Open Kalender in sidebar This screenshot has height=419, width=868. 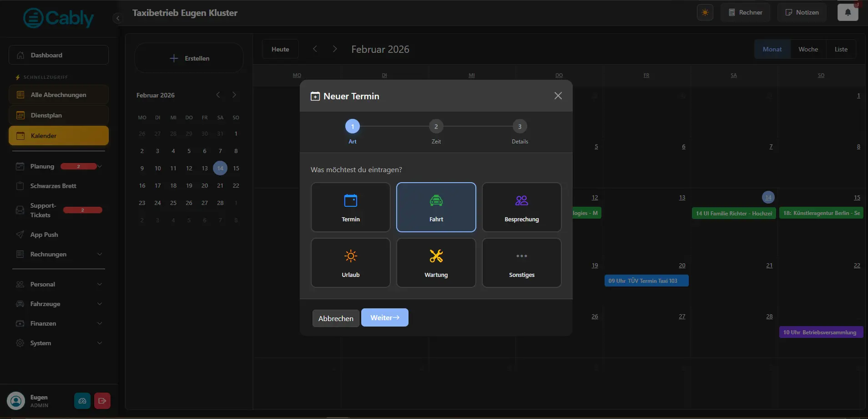click(59, 136)
